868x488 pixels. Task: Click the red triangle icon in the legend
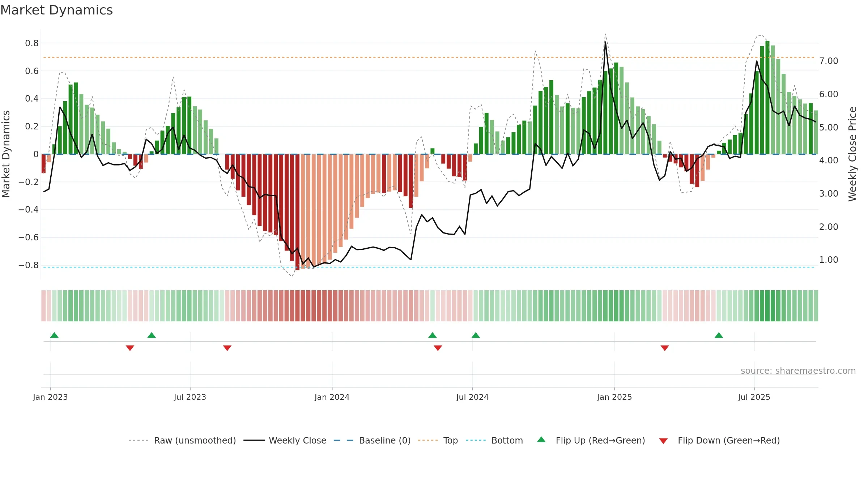tap(663, 441)
